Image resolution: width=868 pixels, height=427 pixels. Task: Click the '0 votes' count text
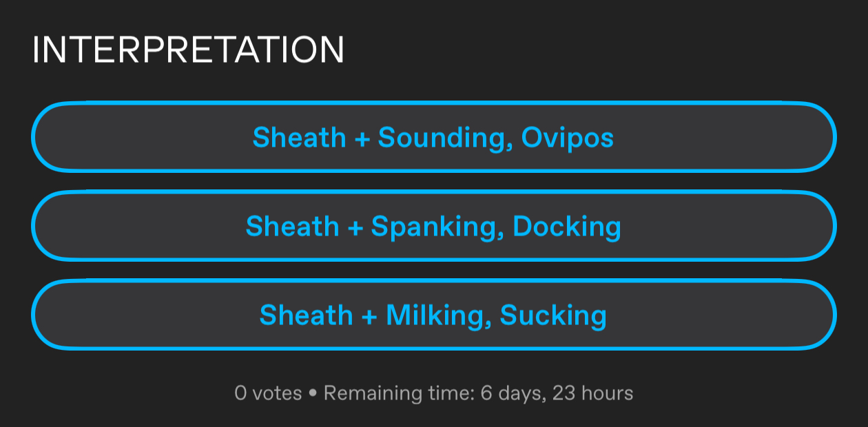[268, 393]
